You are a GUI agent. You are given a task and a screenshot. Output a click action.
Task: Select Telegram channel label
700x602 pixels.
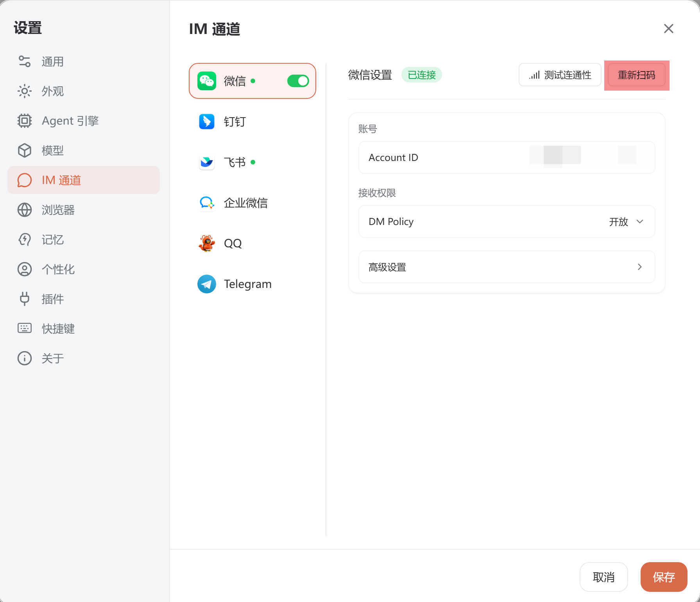pos(248,284)
